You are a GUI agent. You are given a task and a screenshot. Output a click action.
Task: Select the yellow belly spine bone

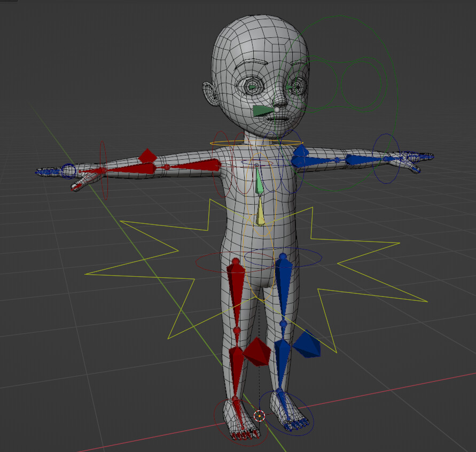[x=260, y=214]
